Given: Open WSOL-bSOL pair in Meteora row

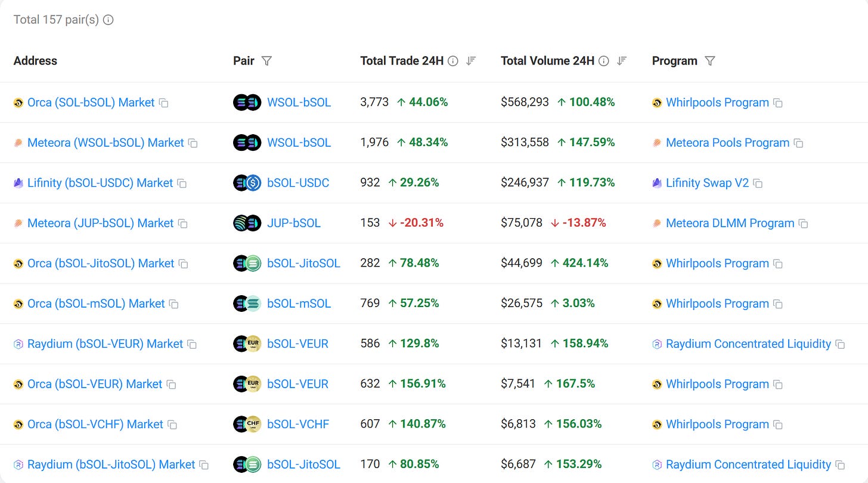Looking at the screenshot, I should pos(299,143).
